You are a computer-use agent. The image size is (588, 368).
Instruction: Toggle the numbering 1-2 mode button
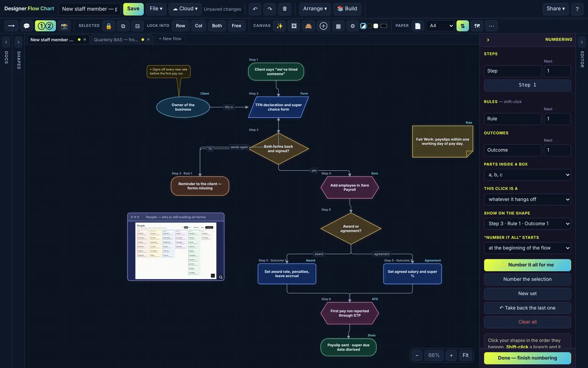coord(45,26)
